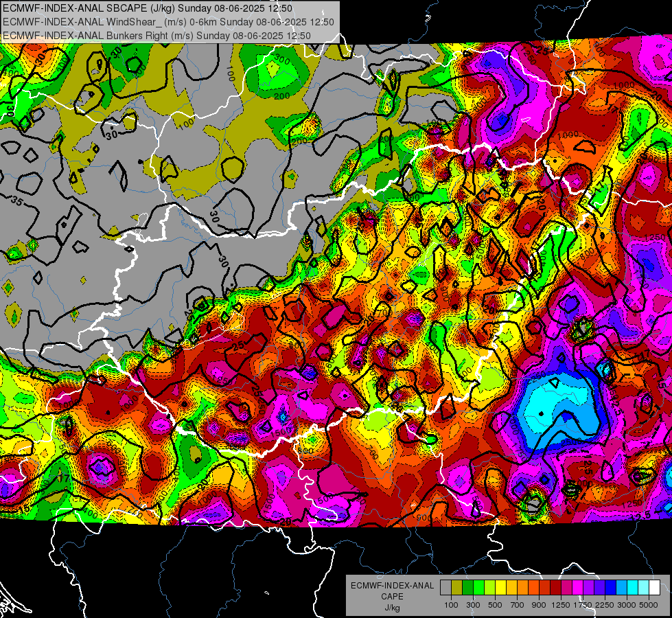This screenshot has height=618, width=672.
Task: Pick the pure yellow legend swatch
Action: [x=500, y=587]
